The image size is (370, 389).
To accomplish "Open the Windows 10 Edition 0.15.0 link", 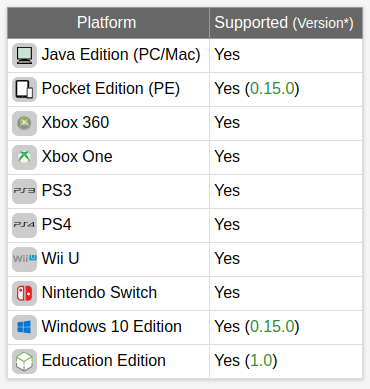I will (272, 327).
